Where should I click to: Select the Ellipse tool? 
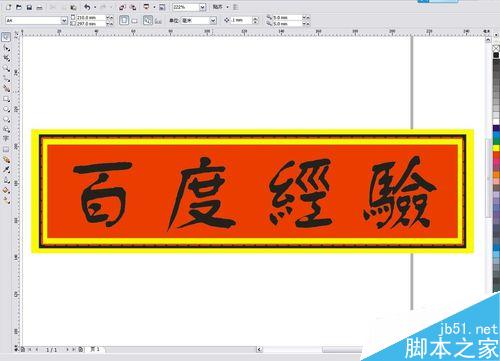[6, 109]
